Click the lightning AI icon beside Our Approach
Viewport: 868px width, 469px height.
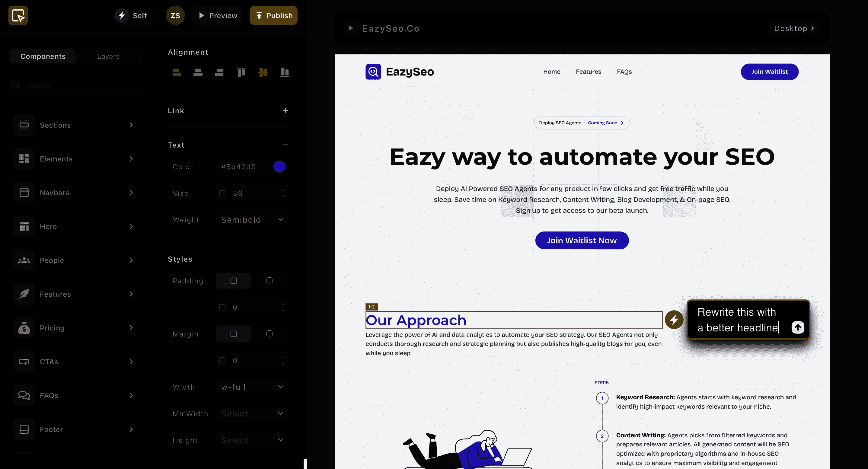click(x=674, y=319)
